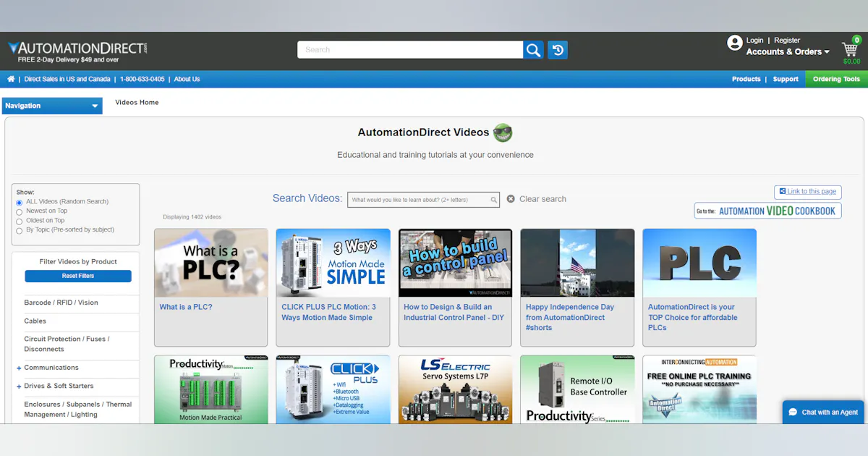Screen dimensions: 868x456
Task: Open the Independence Day flag thumbnail
Action: pos(577,263)
